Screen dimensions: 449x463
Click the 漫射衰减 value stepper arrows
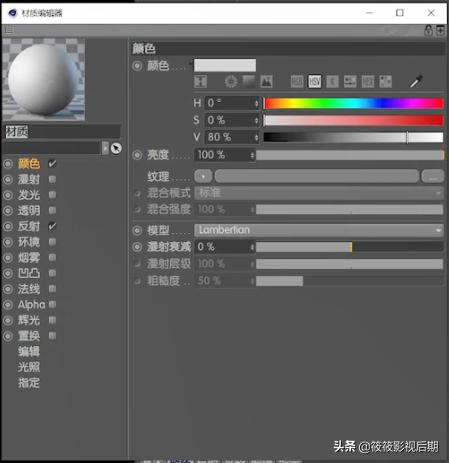252,247
